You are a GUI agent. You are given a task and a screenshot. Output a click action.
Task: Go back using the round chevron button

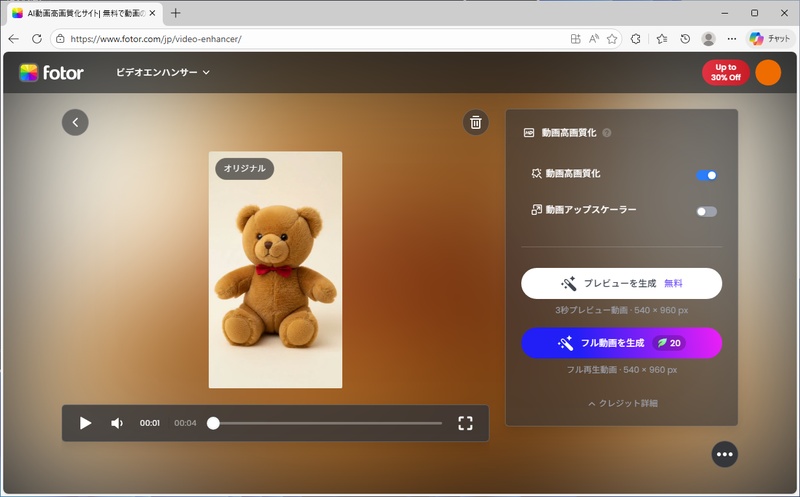[75, 122]
